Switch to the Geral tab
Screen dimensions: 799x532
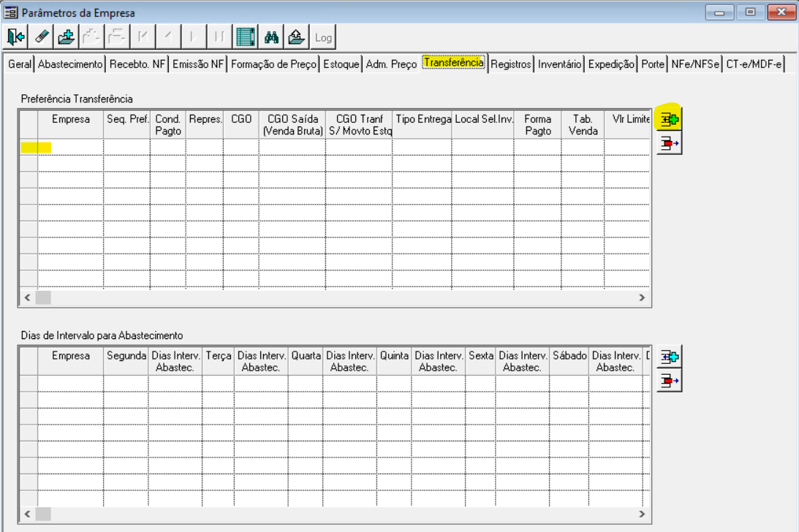20,64
